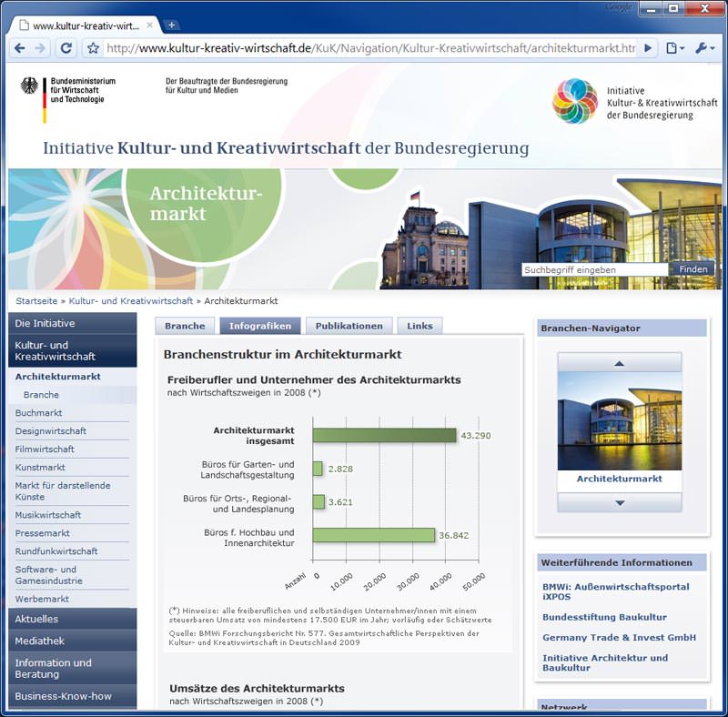Viewport: 728px width, 717px height.
Task: Click the Initiative Kultur- und Kreativwirtschaft headline
Action: click(286, 148)
